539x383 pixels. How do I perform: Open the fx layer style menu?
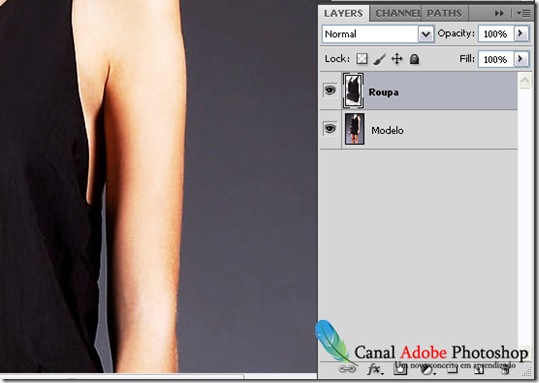click(x=375, y=370)
